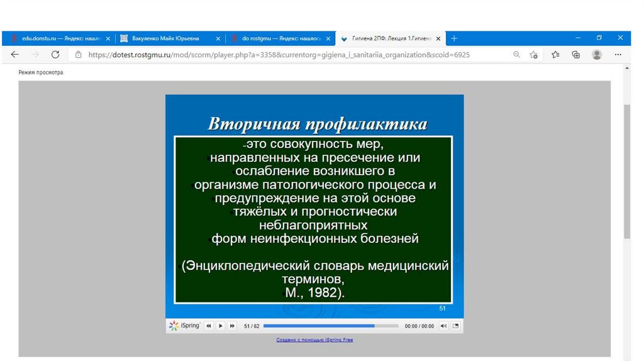Close the Вакуленко Майя Юрьевна tab
This screenshot has width=644, height=361.
(218, 38)
